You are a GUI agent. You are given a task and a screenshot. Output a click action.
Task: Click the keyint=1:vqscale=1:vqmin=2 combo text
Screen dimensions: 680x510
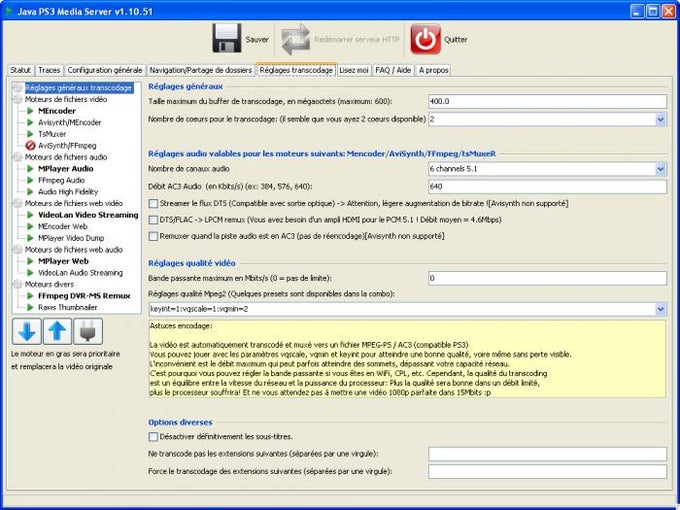click(199, 309)
